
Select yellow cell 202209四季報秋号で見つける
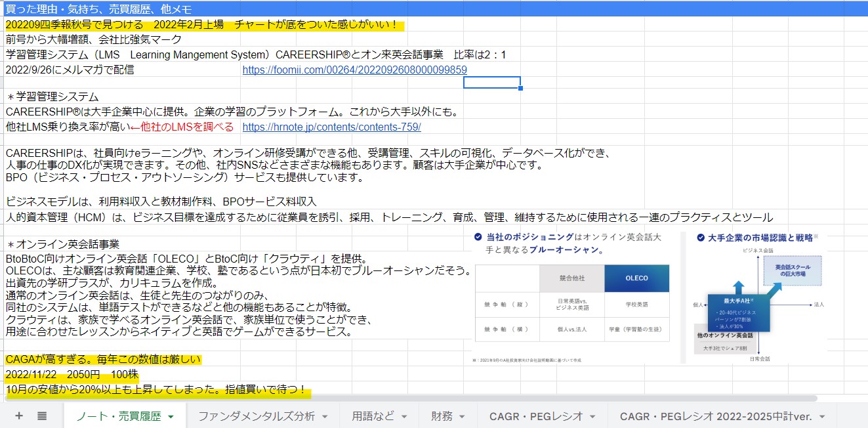(205, 25)
